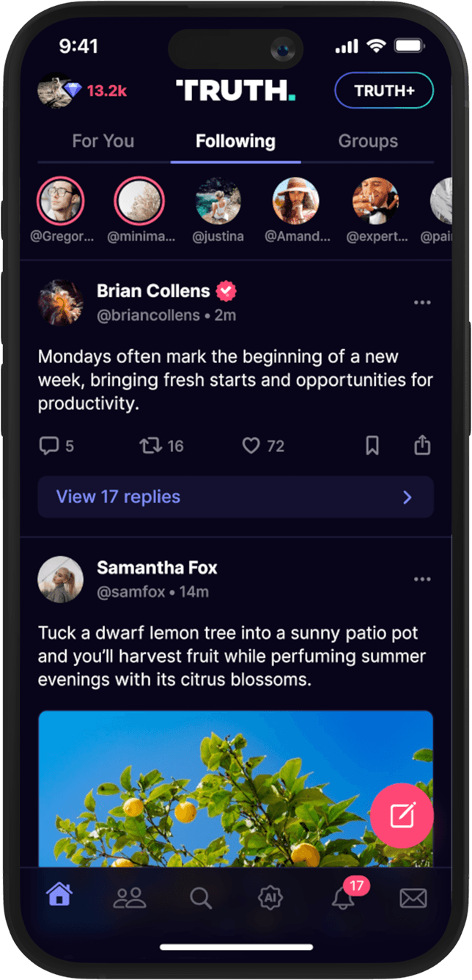The height and width of the screenshot is (980, 472).
Task: Tap the Search magnifier icon
Action: [200, 898]
